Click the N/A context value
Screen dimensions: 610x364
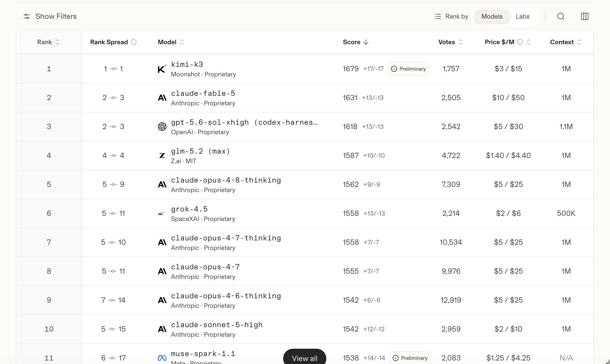pos(566,358)
